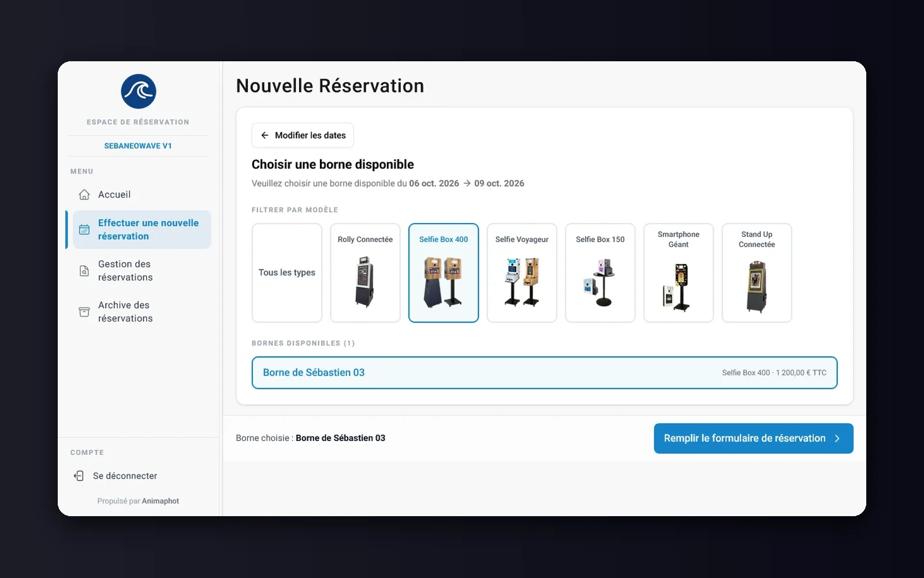Click the Choisir une borne disponible heading

click(333, 165)
